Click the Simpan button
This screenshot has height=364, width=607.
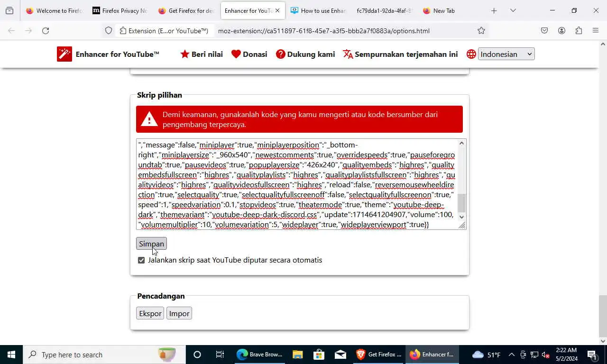click(151, 244)
